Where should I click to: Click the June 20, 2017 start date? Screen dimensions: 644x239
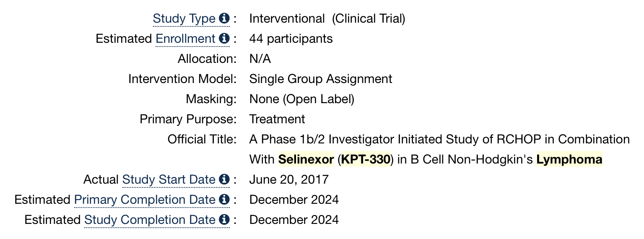(289, 180)
